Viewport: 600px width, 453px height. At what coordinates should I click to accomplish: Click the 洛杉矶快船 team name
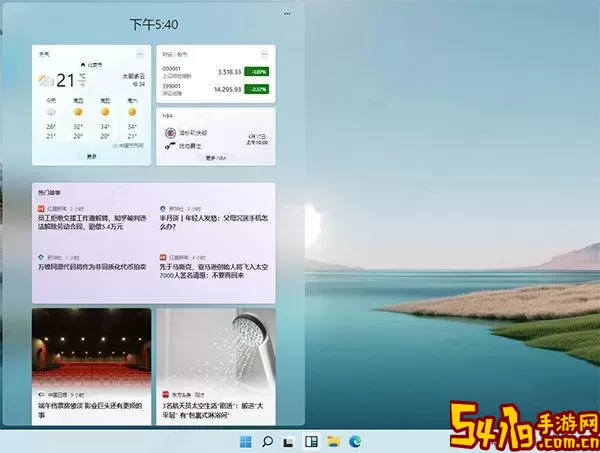[x=193, y=133]
